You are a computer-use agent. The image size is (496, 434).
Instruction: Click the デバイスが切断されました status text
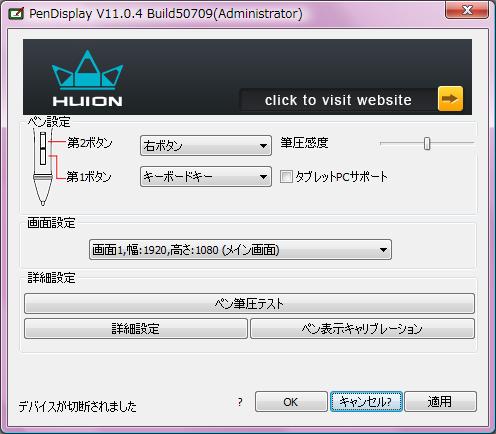pos(78,406)
